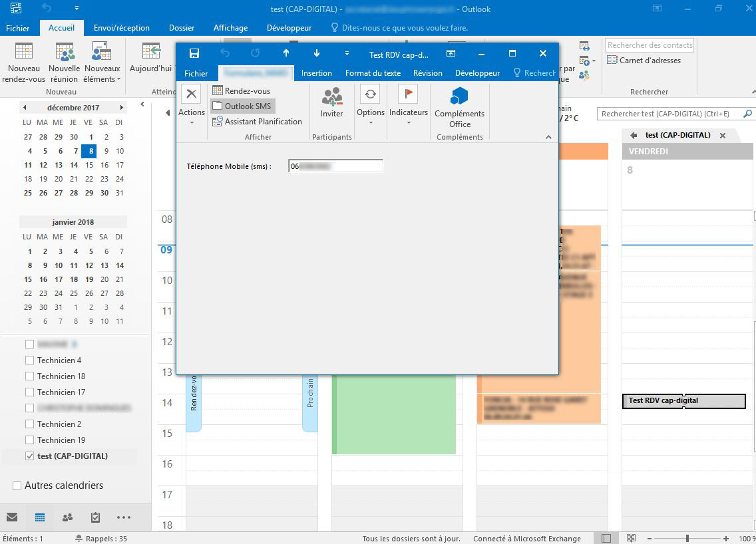Open Customize Quick Access Toolbar in the appointment window
The height and width of the screenshot is (544, 756).
click(347, 53)
